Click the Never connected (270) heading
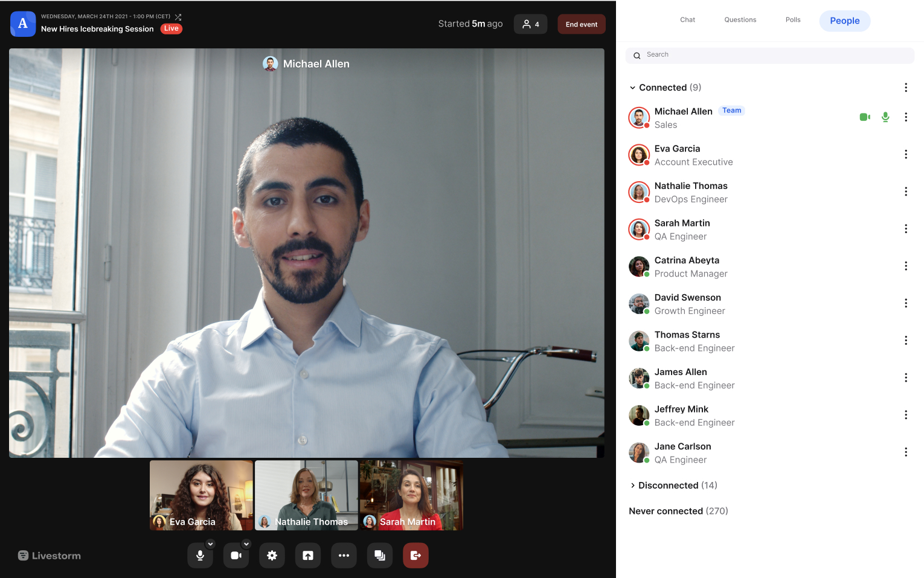 pos(678,511)
